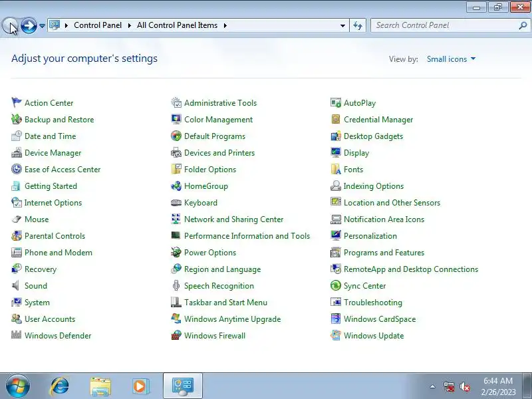
Task: Click the Backup and Restore icon
Action: point(16,119)
